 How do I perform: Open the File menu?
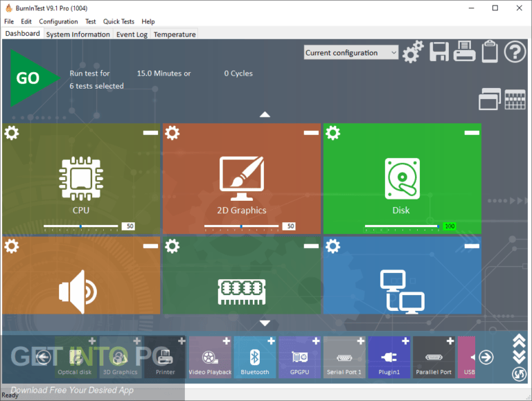pyautogui.click(x=9, y=21)
